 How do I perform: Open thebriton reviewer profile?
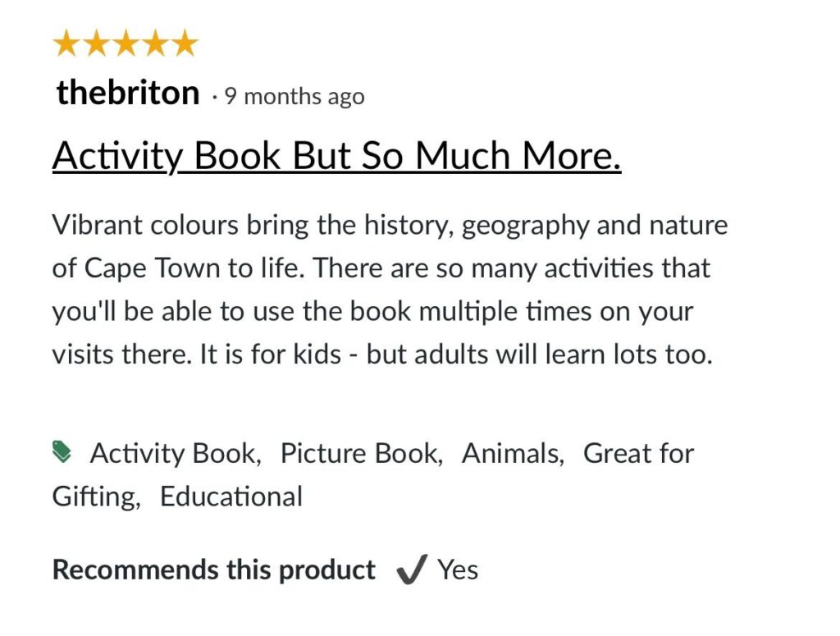128,94
